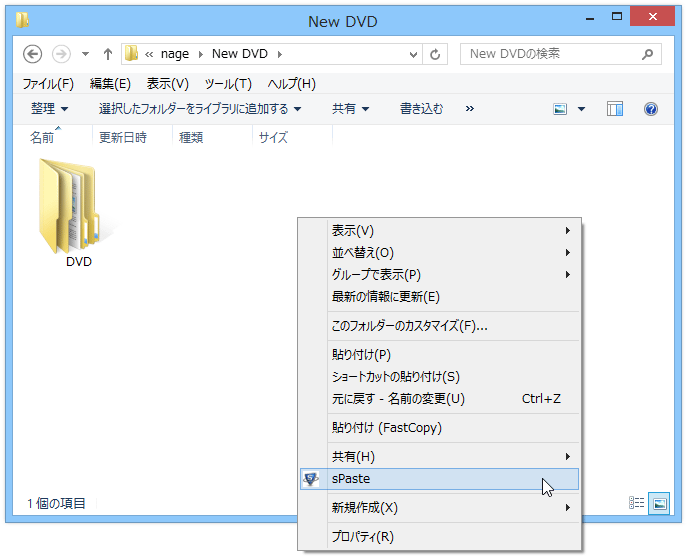Open the ヘルプ(H) menu
The image size is (688, 559).
(291, 83)
